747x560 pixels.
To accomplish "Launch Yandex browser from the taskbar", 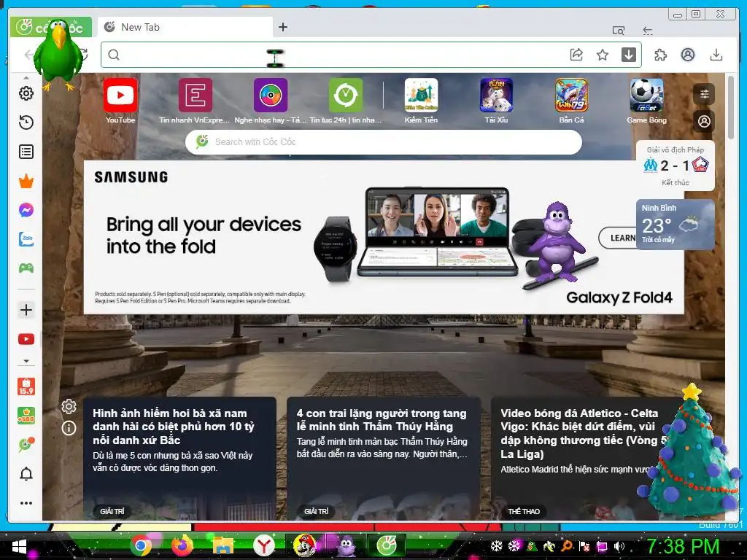I will click(264, 545).
